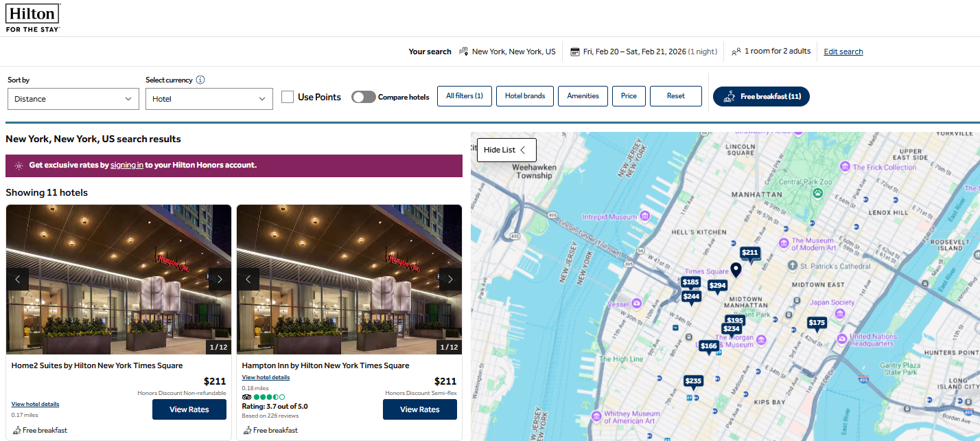
Task: Open the Select currency dropdown
Action: [209, 99]
